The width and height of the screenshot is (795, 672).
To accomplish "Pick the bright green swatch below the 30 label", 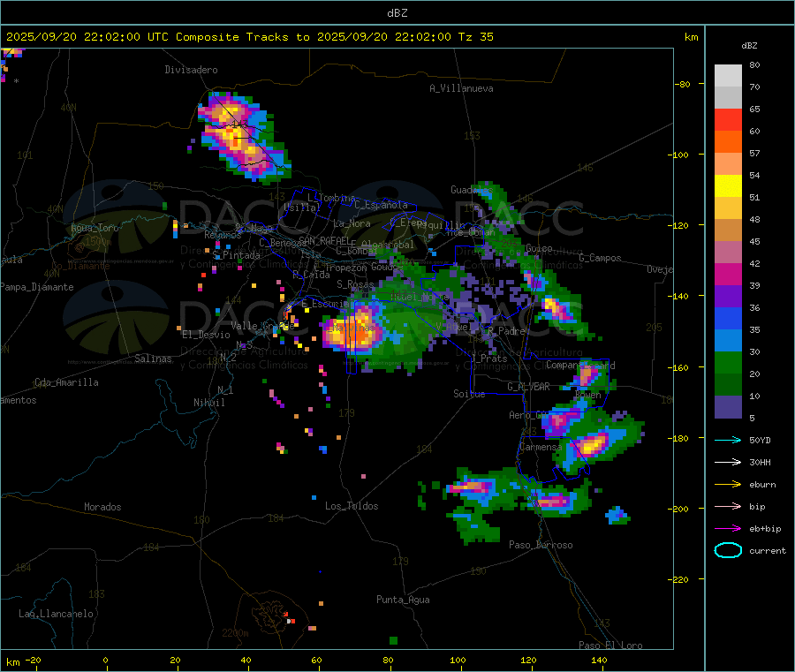I will (x=728, y=362).
